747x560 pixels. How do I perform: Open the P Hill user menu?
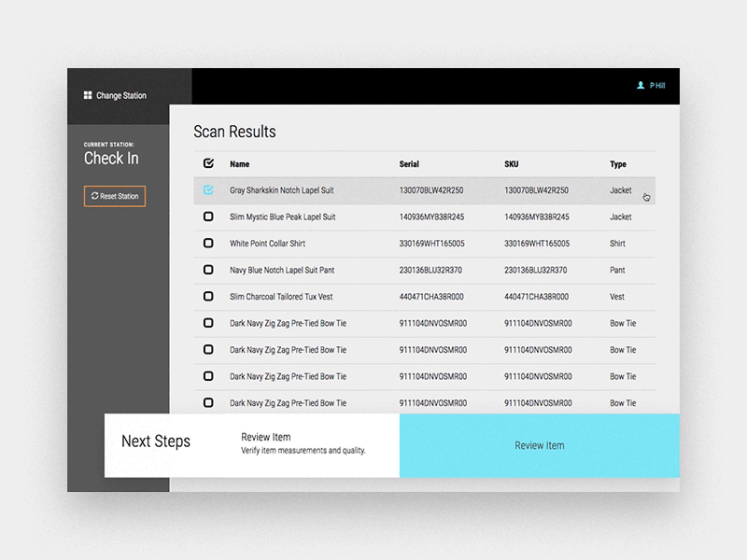point(651,85)
